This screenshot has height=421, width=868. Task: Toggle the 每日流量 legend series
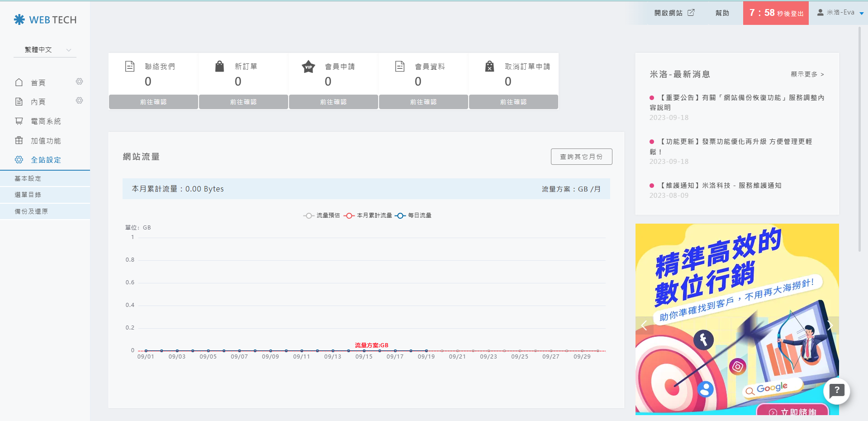[413, 215]
